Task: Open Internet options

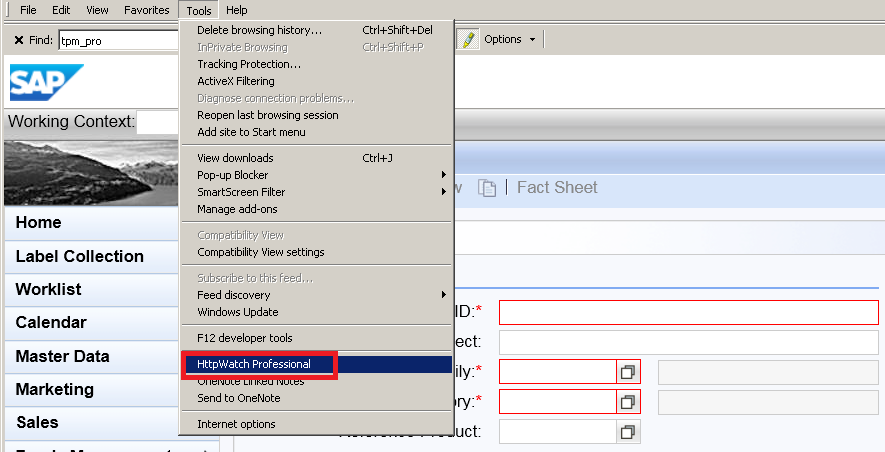Action: click(x=316, y=424)
